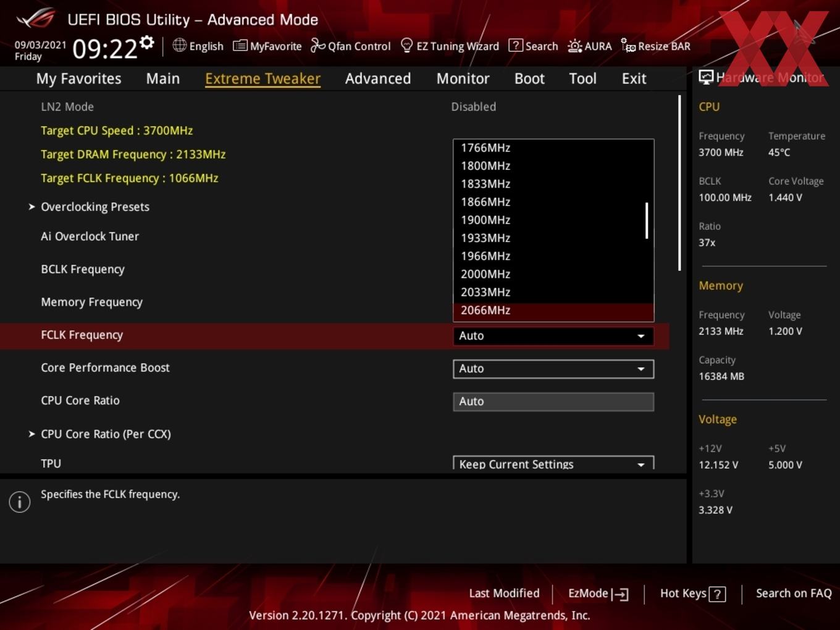Click the Search question mark icon
The image size is (840, 630).
[515, 46]
